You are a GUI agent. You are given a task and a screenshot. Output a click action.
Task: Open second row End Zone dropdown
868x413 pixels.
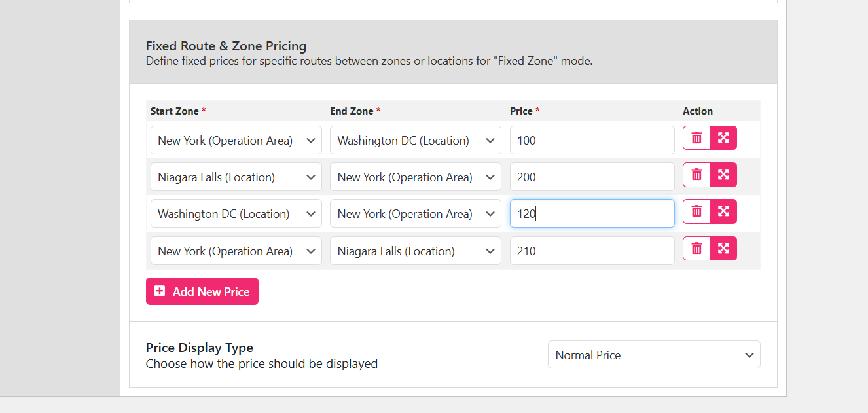(415, 177)
